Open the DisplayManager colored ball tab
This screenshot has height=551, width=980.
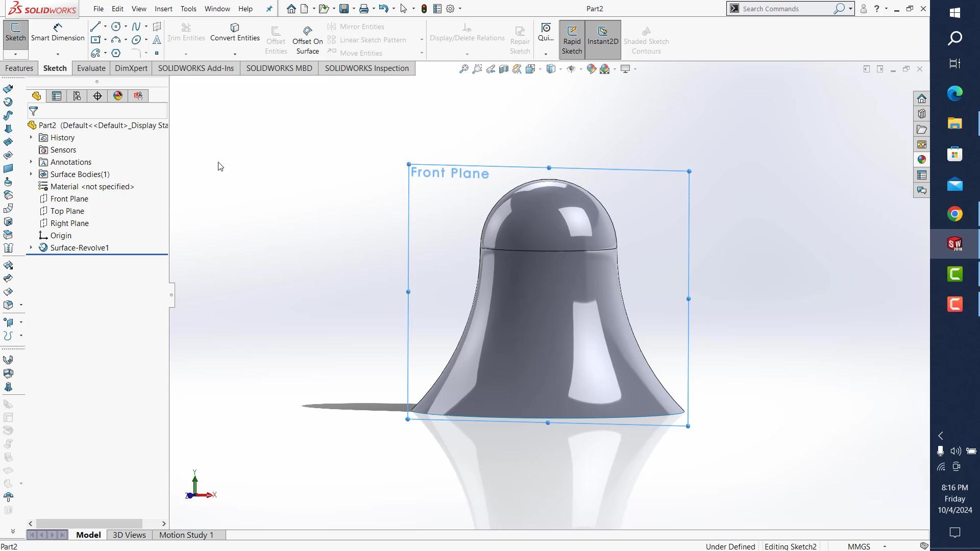pos(117,95)
